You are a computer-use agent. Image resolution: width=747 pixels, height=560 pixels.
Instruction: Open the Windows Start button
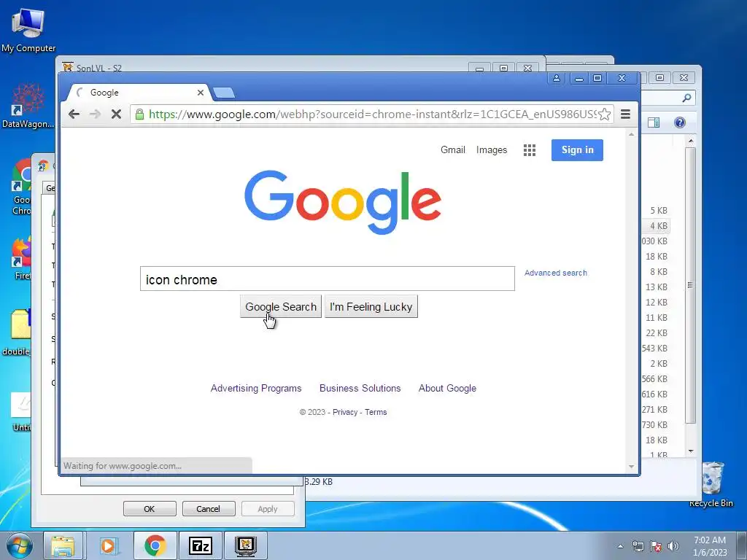tap(18, 545)
